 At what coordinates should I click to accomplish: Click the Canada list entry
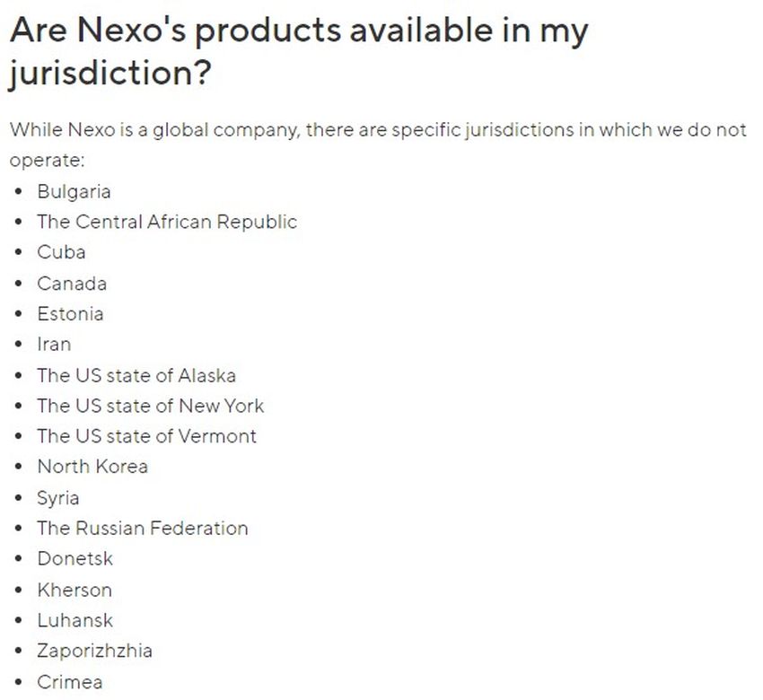tap(72, 284)
